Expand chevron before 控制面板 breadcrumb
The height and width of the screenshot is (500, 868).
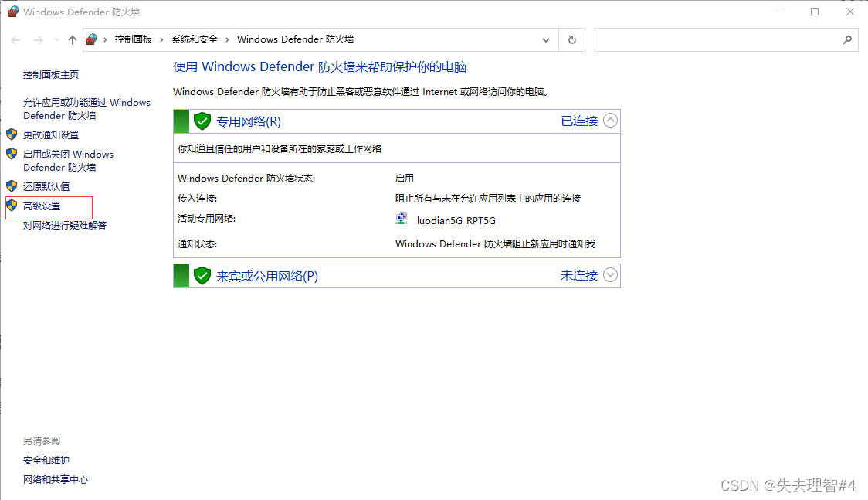point(105,40)
